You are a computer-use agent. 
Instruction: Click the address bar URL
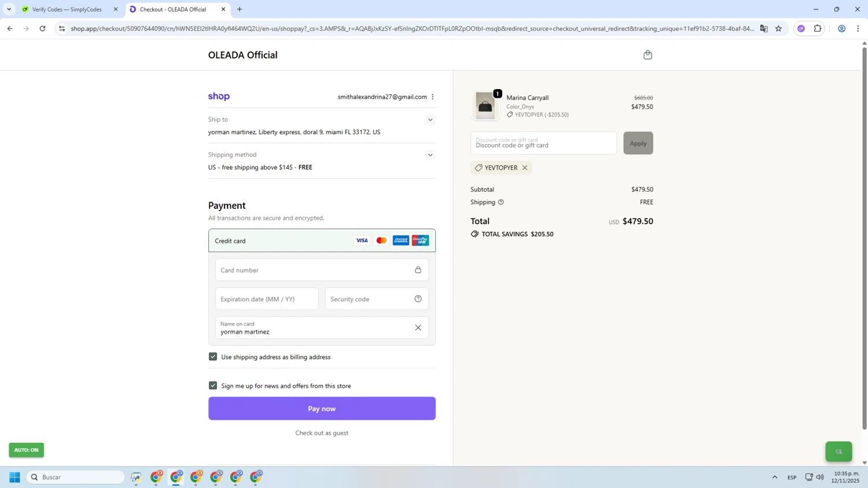412,28
